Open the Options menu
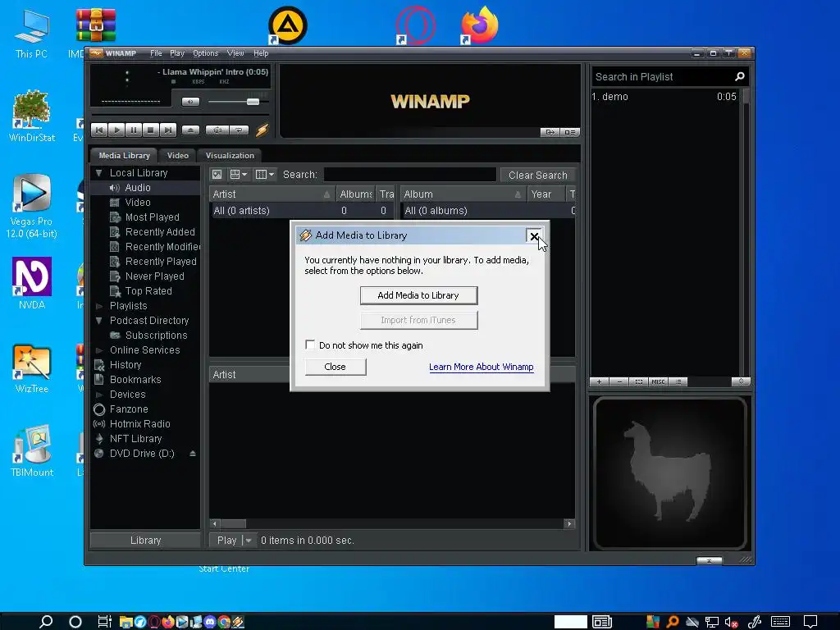Image resolution: width=840 pixels, height=630 pixels. [x=205, y=53]
